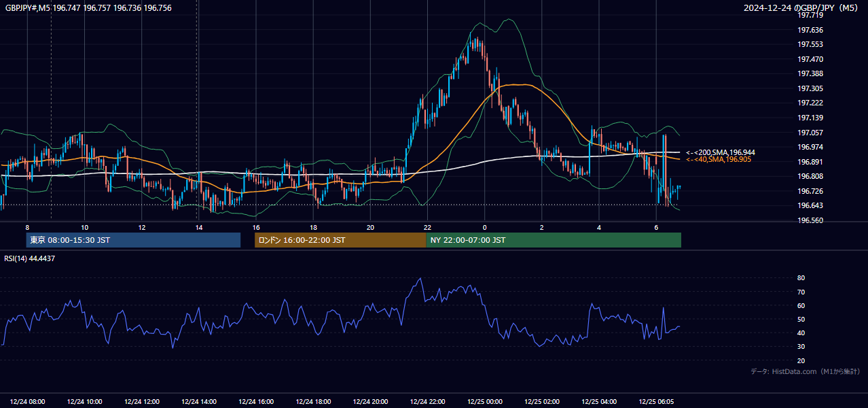Click RSI scale value 80

point(801,278)
